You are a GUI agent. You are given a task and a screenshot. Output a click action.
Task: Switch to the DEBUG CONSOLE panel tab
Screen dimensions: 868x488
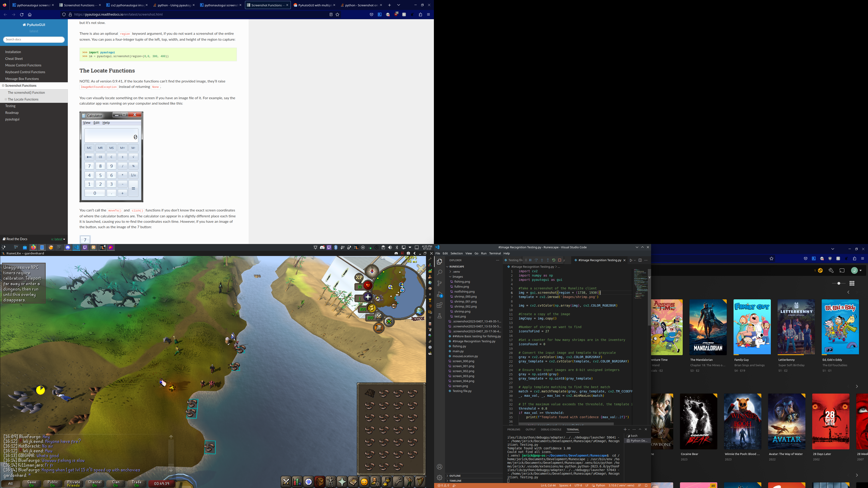[551, 429]
